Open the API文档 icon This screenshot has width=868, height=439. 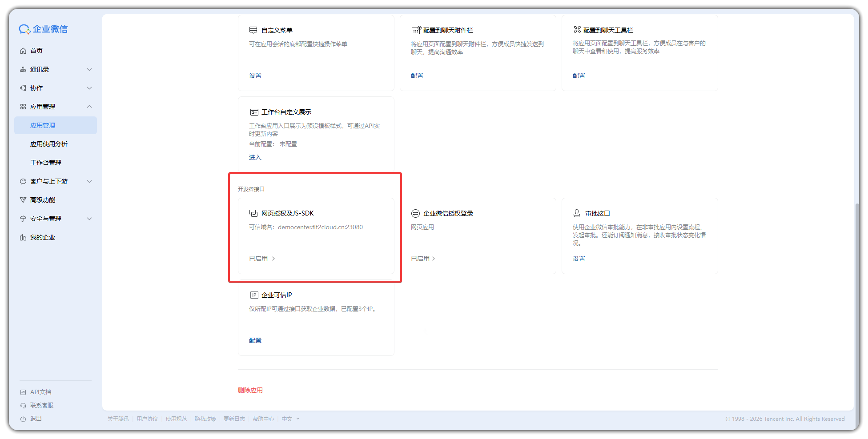23,392
